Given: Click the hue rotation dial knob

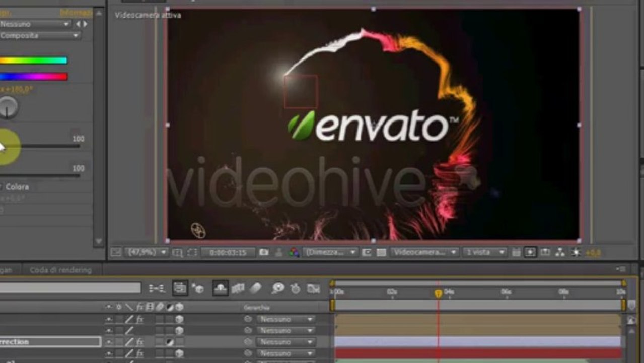Looking at the screenshot, I should [7, 107].
